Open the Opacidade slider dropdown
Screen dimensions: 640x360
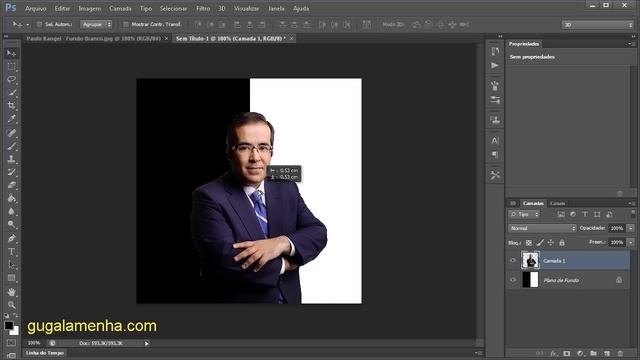631,228
